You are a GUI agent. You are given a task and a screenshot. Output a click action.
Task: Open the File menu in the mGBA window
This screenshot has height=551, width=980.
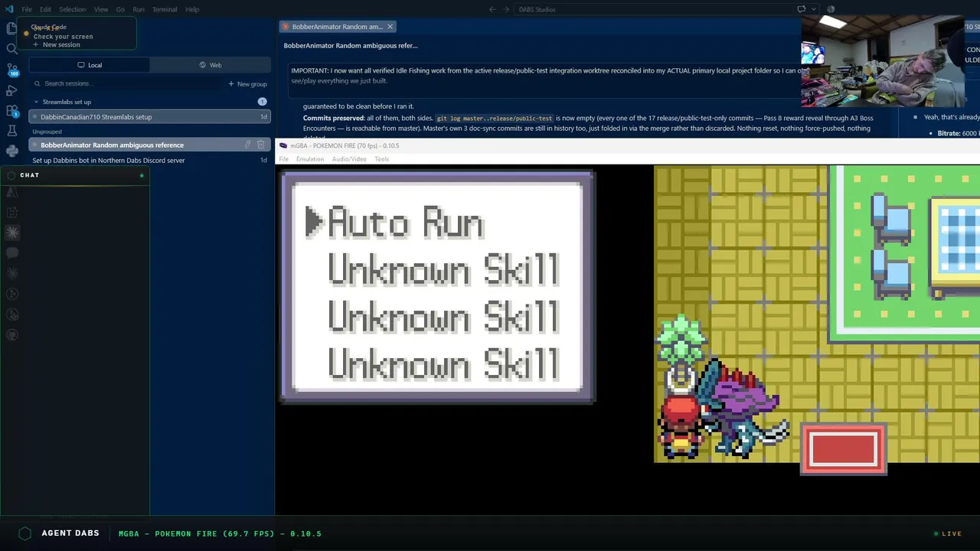283,159
